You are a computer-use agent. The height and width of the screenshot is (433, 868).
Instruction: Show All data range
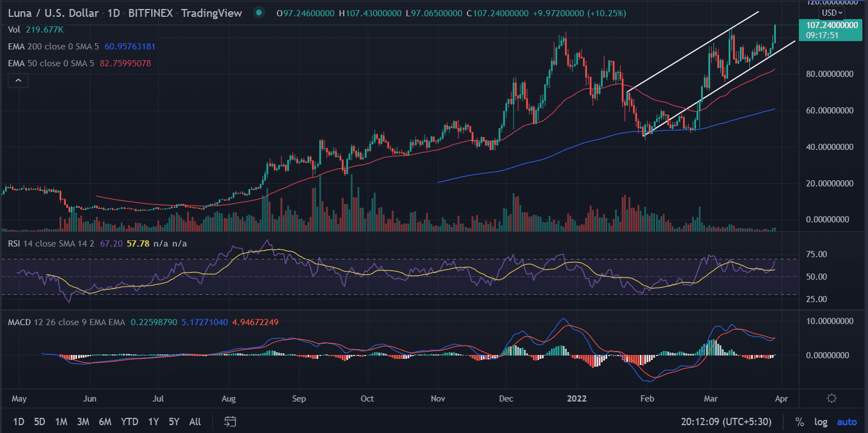(x=195, y=422)
